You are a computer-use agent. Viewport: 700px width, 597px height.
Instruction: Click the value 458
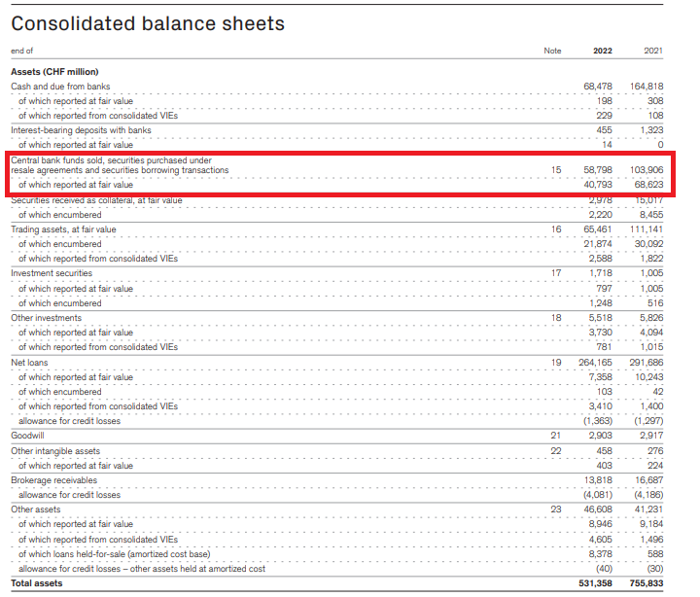605,451
